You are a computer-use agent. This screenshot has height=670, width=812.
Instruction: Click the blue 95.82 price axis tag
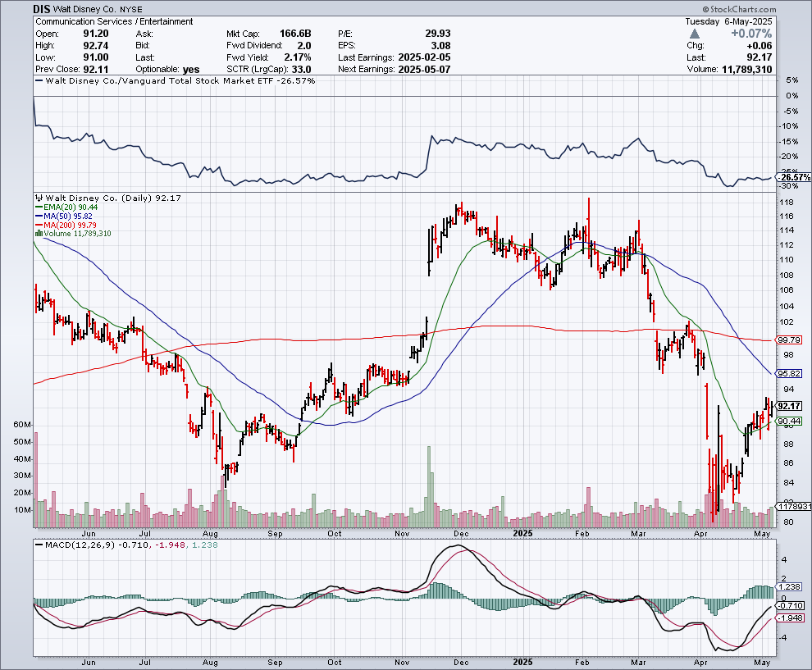click(789, 373)
